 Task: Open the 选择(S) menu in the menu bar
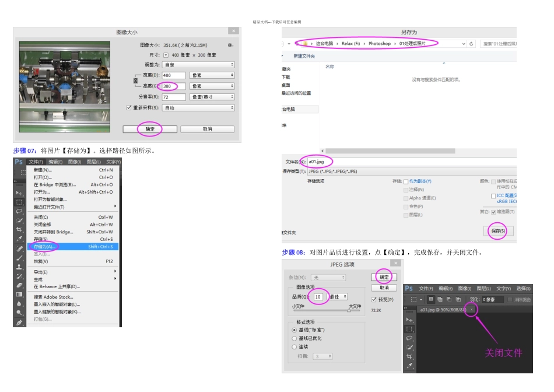[x=523, y=288]
